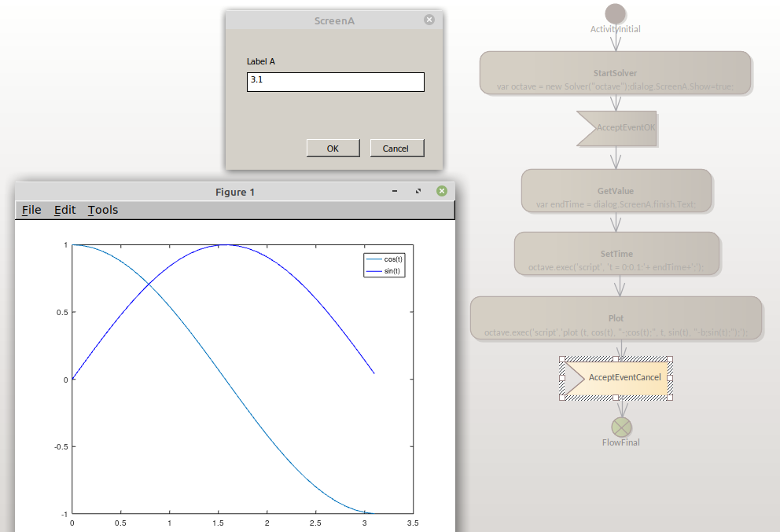This screenshot has width=780, height=532.
Task: Open the File menu in Figure 1
Action: (x=31, y=210)
